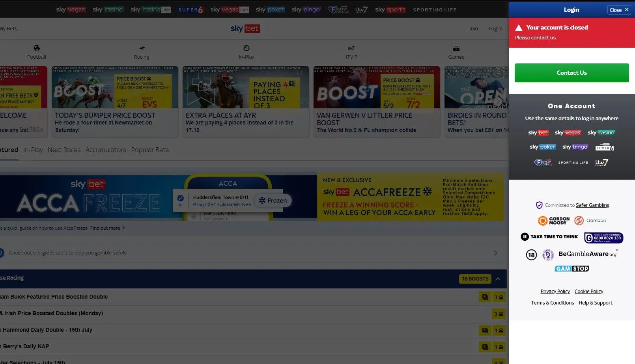Open the Racing section icon
Screen dimensions: 635x364
(142, 48)
